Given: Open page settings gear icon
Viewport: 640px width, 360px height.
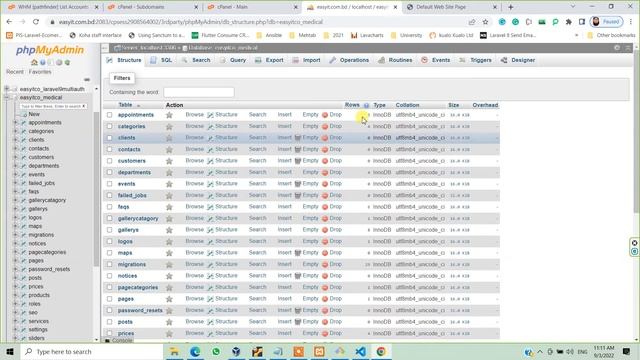Looking at the screenshot, I should 617,48.
